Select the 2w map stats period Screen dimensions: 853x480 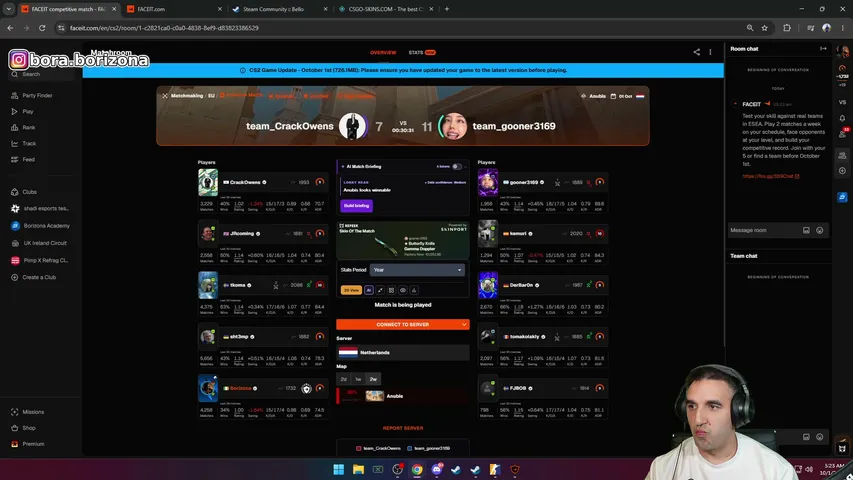tap(373, 379)
